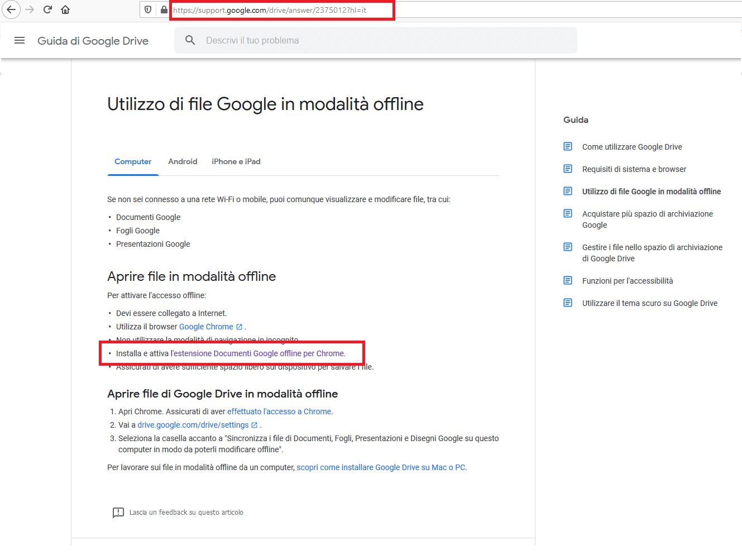
Task: Click the Aprire file in modalità offline heading
Action: [192, 276]
